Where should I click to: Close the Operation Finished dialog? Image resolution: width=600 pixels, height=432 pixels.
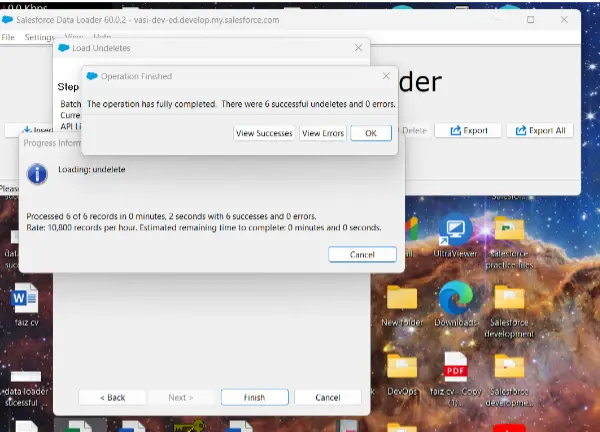[x=386, y=76]
